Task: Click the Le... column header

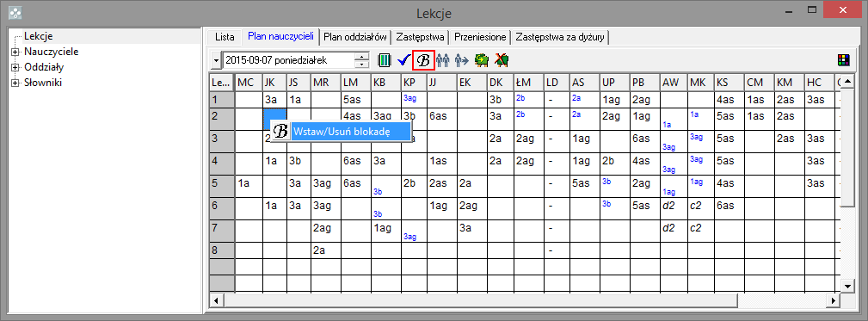Action: coord(221,83)
